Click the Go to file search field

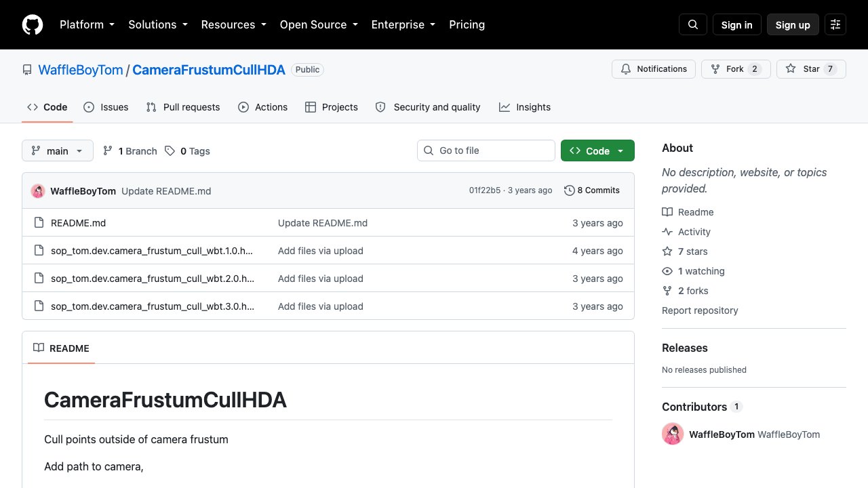(x=486, y=150)
